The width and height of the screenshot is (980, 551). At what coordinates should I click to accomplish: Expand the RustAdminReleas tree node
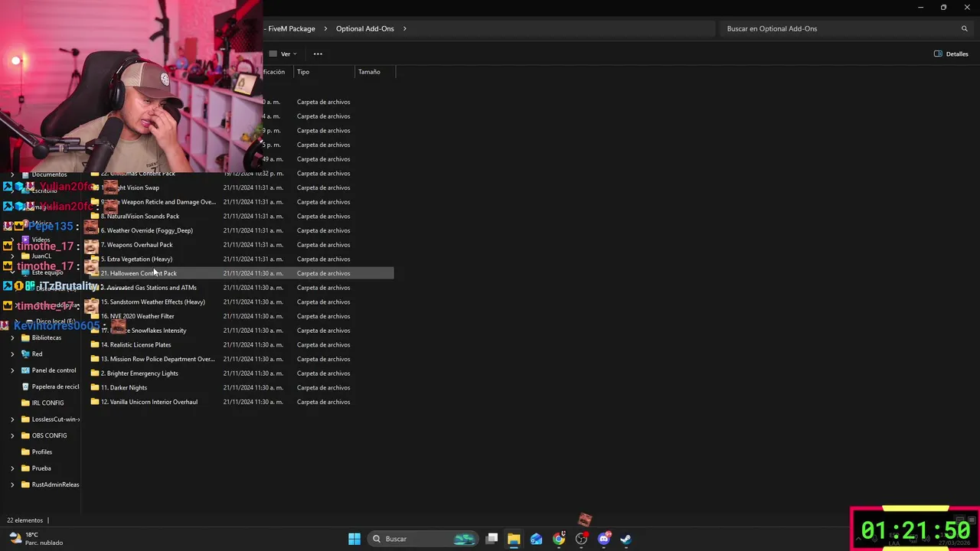point(12,484)
